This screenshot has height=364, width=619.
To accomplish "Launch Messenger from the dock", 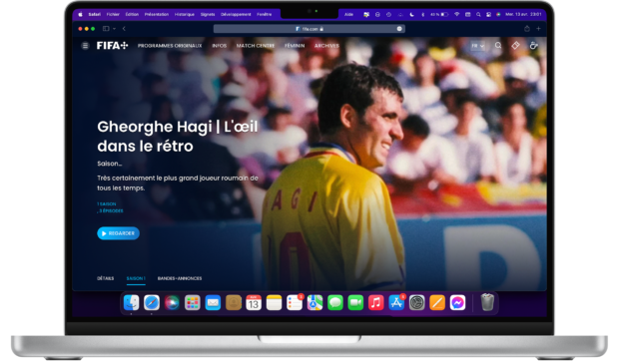I will click(457, 303).
